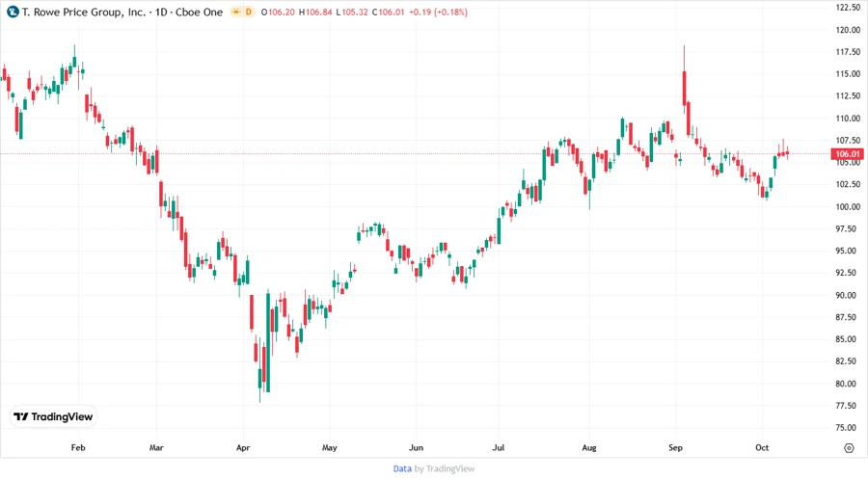Click the 92.50 price axis label

coord(848,273)
